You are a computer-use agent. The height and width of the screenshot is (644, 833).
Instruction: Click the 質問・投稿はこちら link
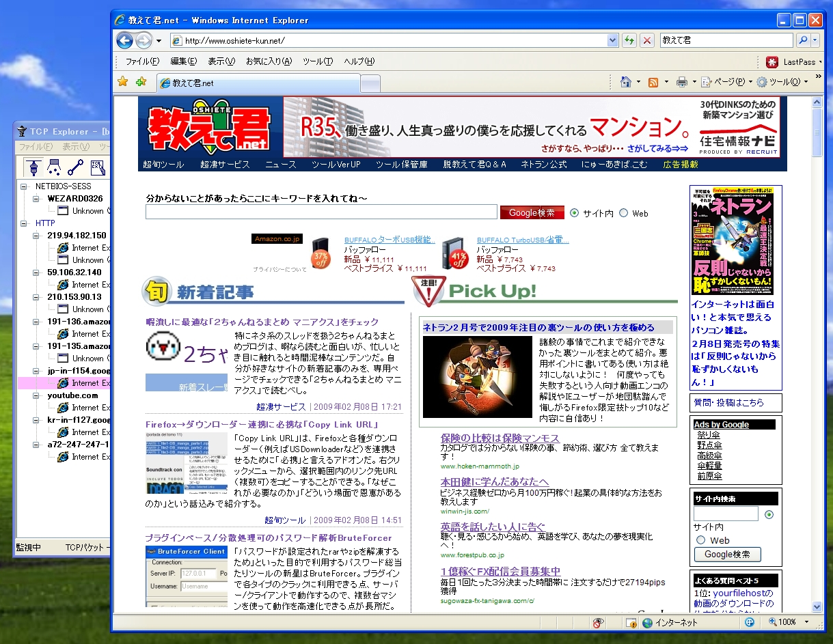tap(728, 403)
